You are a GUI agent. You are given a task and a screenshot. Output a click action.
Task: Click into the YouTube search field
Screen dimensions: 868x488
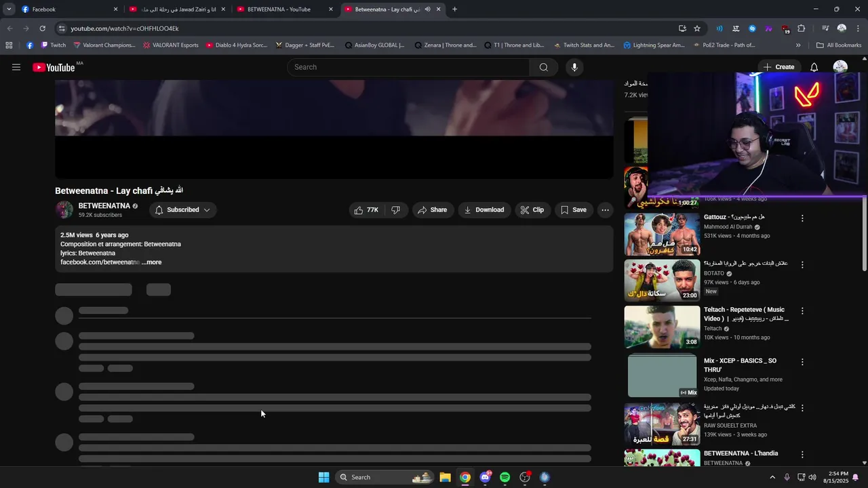pyautogui.click(x=409, y=67)
